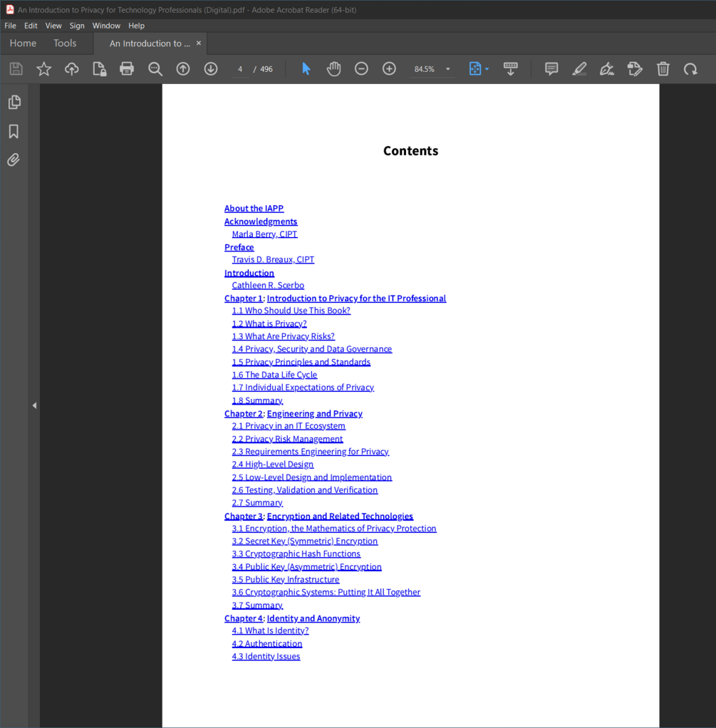716x728 pixels.
Task: Go to 4.2 Authentication section
Action: [x=267, y=643]
